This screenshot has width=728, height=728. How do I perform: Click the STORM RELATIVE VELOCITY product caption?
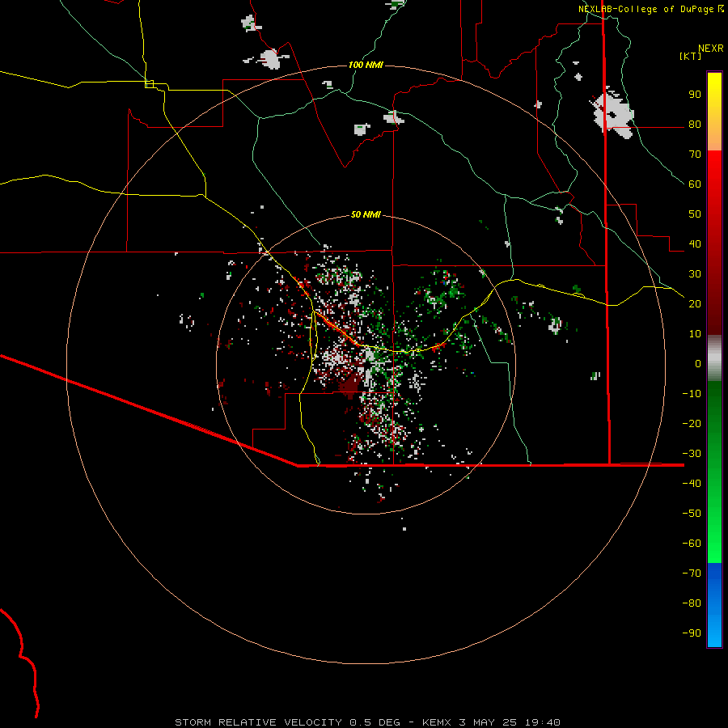click(x=367, y=722)
